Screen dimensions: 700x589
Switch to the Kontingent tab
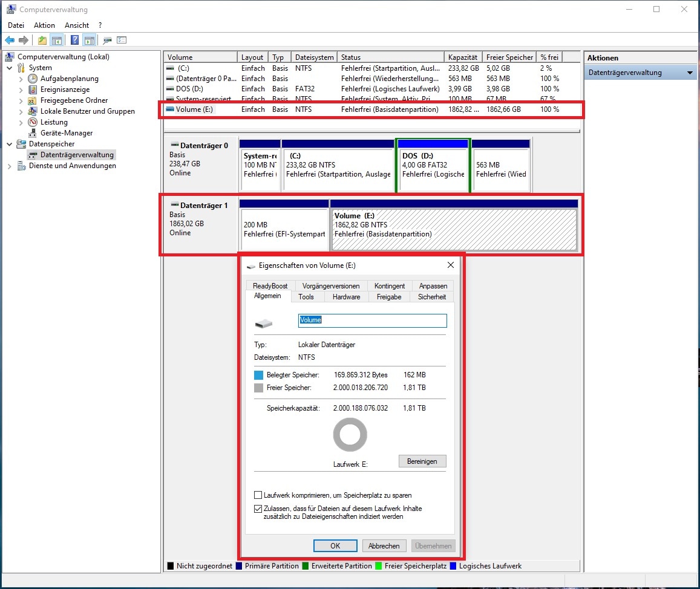coord(389,285)
